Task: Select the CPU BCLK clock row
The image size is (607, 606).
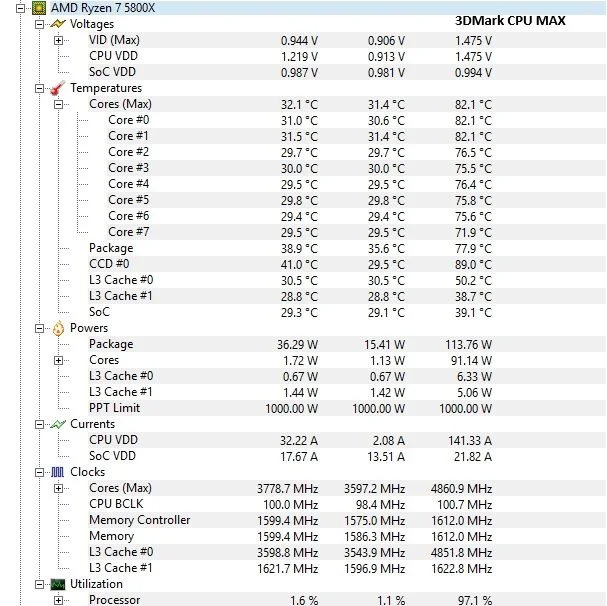Action: tap(347, 504)
